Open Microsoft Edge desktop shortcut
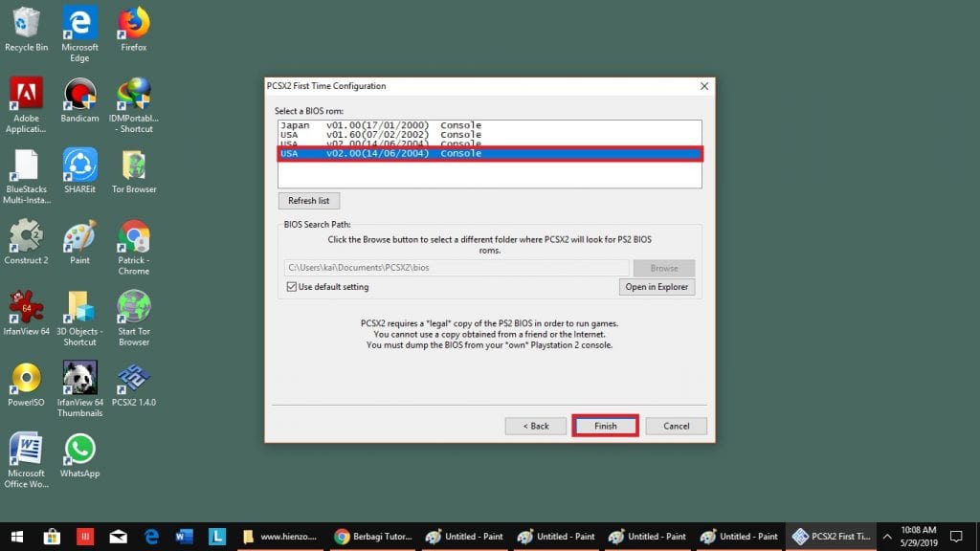This screenshot has width=980, height=551. [x=79, y=33]
